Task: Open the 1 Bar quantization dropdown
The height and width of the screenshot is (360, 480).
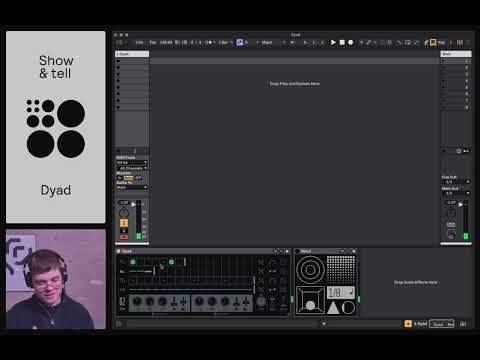Action: [x=225, y=42]
